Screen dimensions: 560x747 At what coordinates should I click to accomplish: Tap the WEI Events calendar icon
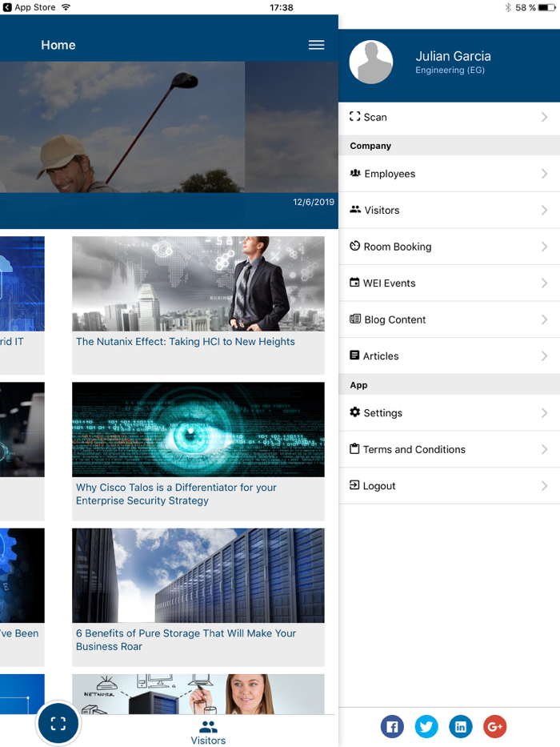(354, 282)
